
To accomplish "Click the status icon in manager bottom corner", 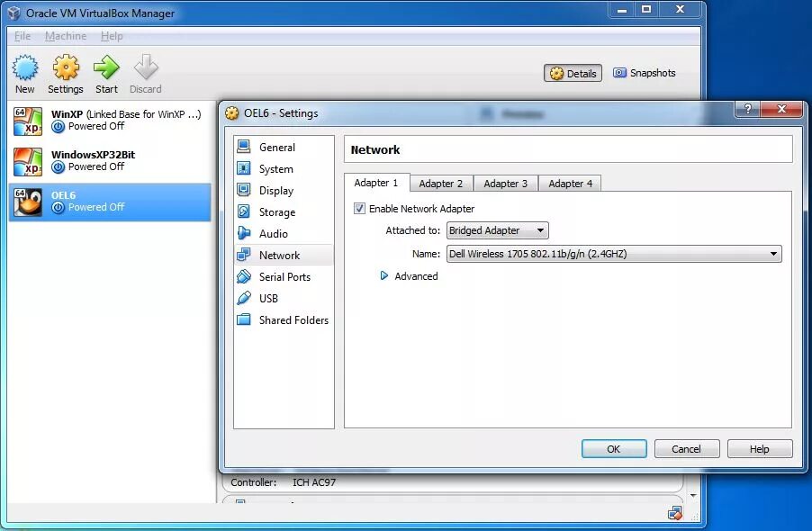I will [675, 513].
